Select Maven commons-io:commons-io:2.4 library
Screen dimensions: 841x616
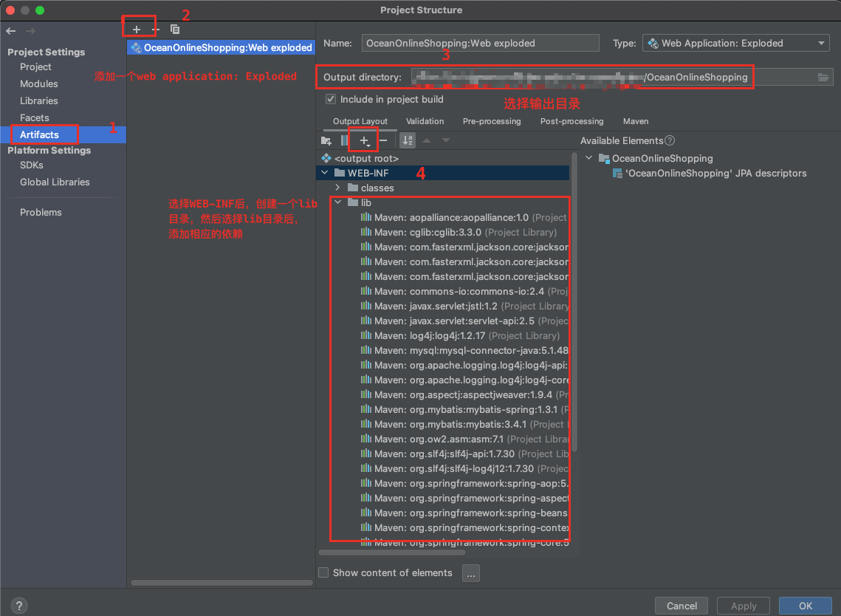click(x=464, y=291)
